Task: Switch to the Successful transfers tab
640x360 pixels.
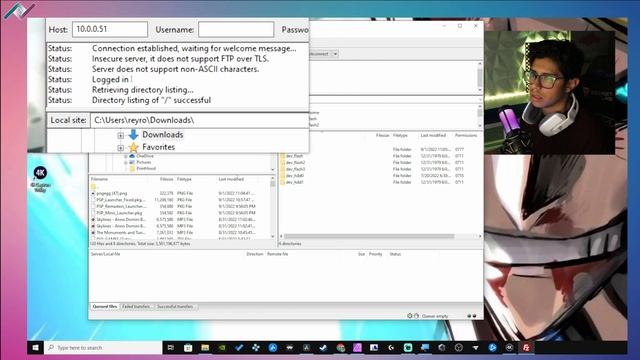Action: 175,307
